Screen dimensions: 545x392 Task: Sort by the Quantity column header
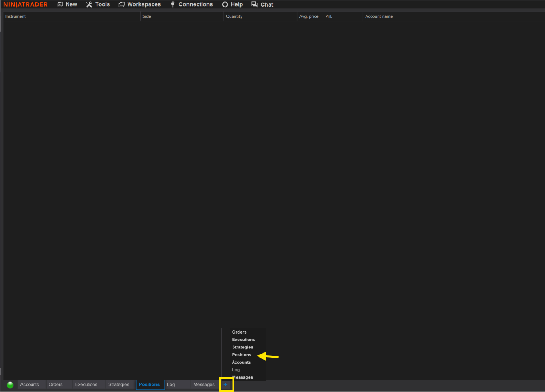tap(260, 16)
